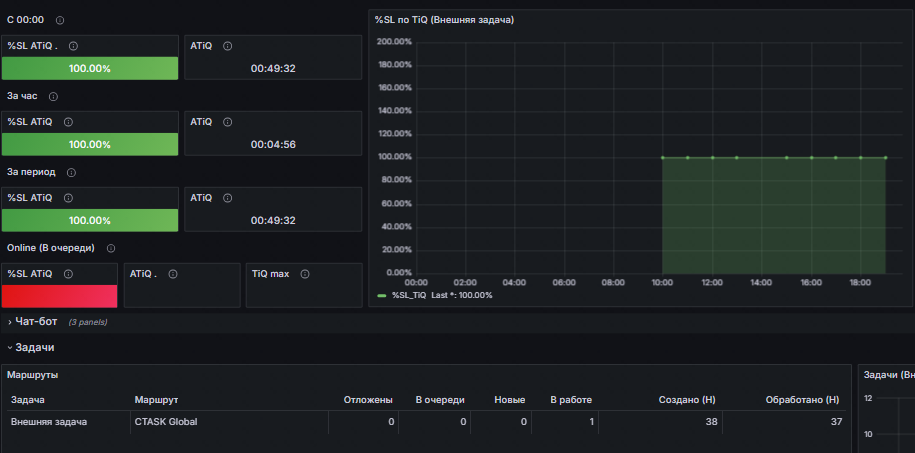This screenshot has height=453, width=915.
Task: Click info icon next to "За период" heading
Action: pyautogui.click(x=71, y=173)
